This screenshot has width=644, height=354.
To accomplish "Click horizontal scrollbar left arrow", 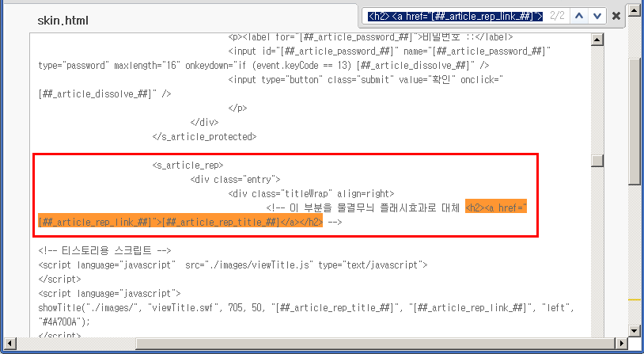I will coord(9,344).
